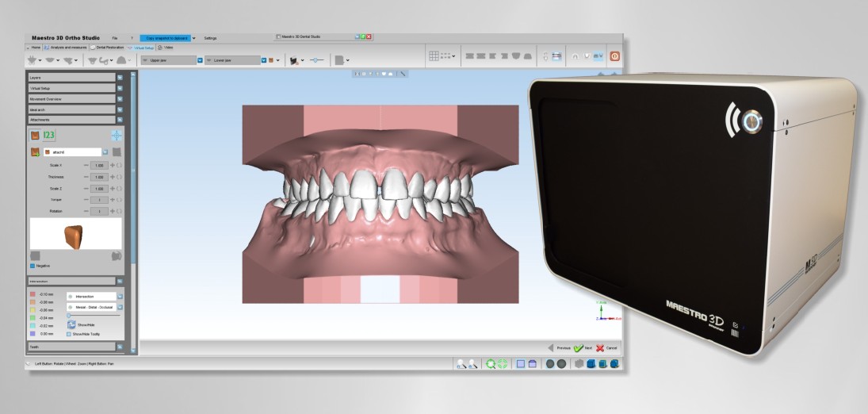This screenshot has height=414, width=868.
Task: Click the dark sphere shading icon
Action: click(550, 363)
